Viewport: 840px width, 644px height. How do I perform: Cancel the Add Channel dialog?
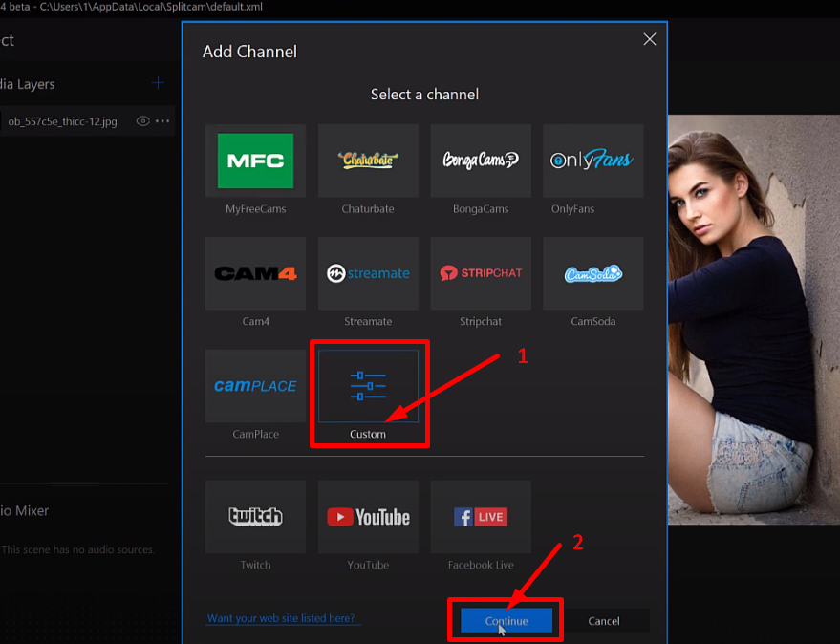coord(604,620)
